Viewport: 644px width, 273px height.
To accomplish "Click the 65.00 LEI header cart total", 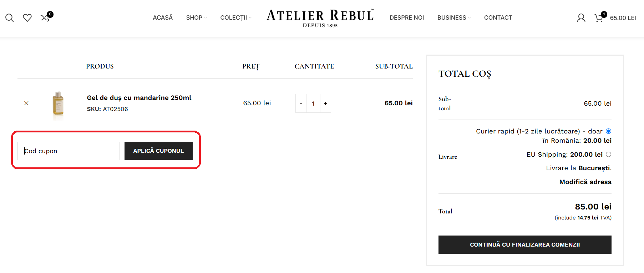I will [x=623, y=18].
